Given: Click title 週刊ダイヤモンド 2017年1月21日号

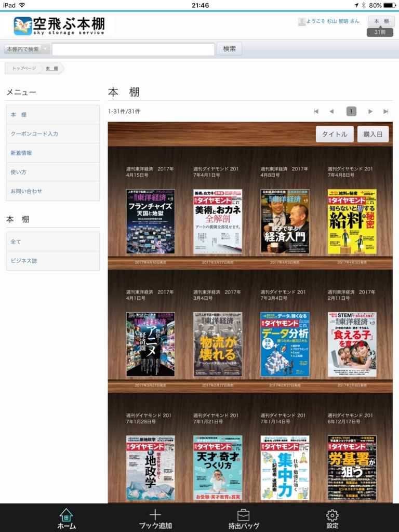Looking at the screenshot, I should pos(216,418).
